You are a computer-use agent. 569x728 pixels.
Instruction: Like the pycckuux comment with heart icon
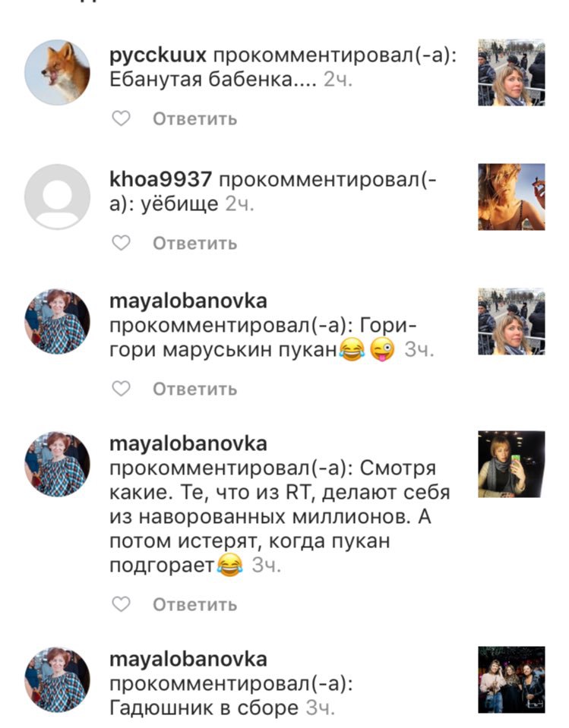(x=122, y=118)
